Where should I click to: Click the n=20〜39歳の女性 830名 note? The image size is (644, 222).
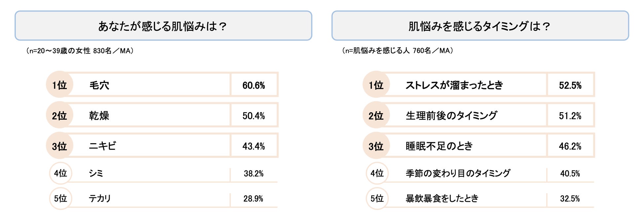(x=80, y=51)
